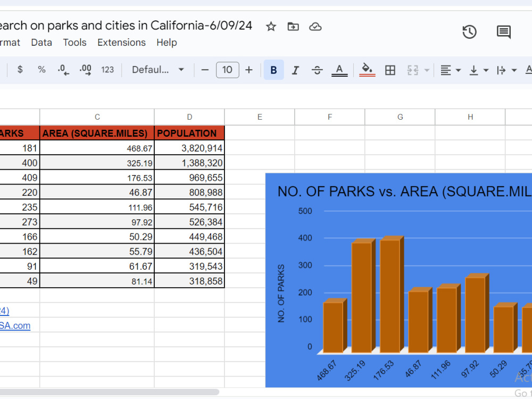Open the comments panel icon
The height and width of the screenshot is (399, 532).
504,32
